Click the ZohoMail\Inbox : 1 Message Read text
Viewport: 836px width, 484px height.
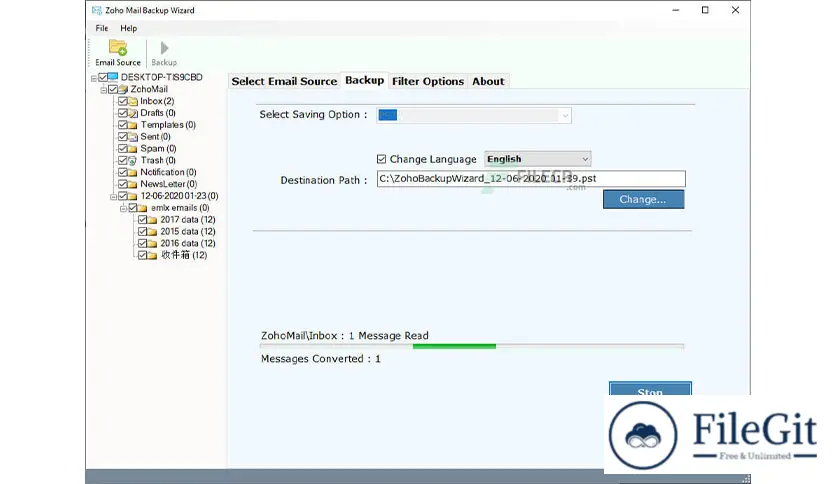344,336
